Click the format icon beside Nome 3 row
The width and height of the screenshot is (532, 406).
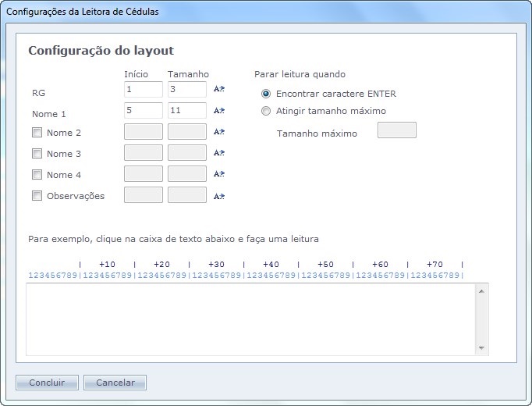click(219, 153)
